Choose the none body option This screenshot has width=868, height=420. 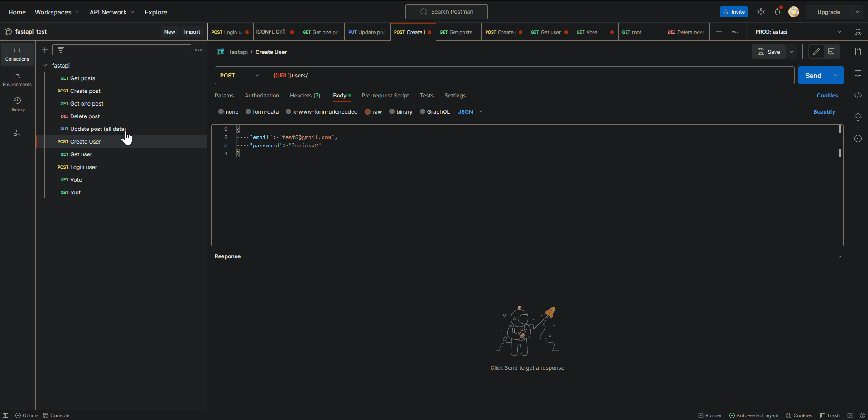(x=228, y=111)
